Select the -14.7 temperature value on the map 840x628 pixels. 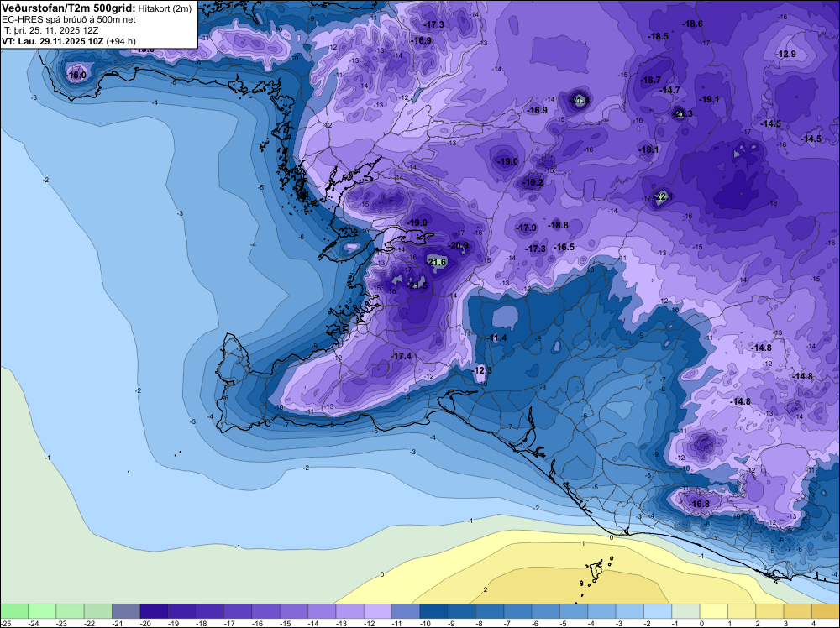tap(669, 91)
